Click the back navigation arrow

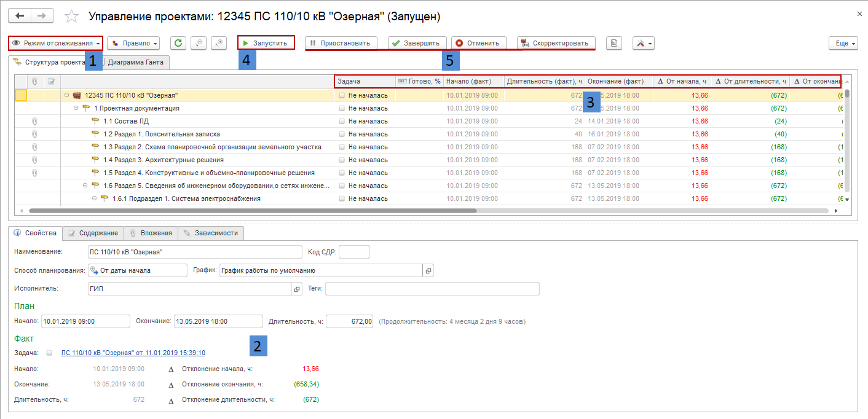[20, 16]
